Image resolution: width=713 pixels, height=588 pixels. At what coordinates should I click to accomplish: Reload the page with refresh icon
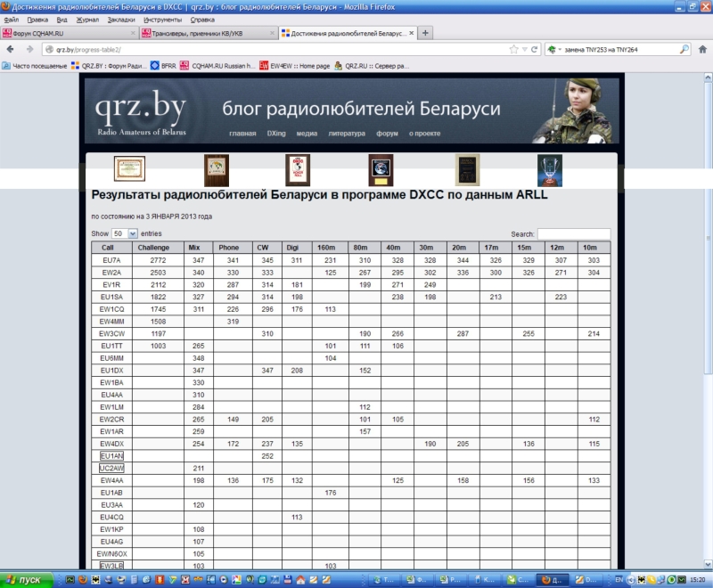(536, 49)
